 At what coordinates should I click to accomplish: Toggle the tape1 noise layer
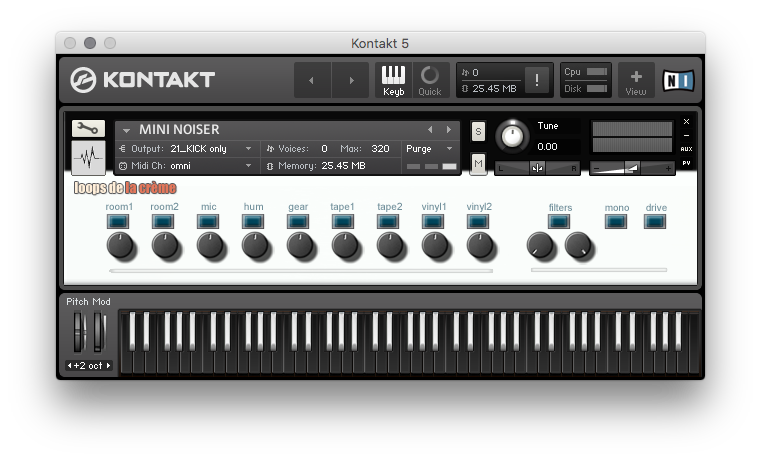[343, 222]
